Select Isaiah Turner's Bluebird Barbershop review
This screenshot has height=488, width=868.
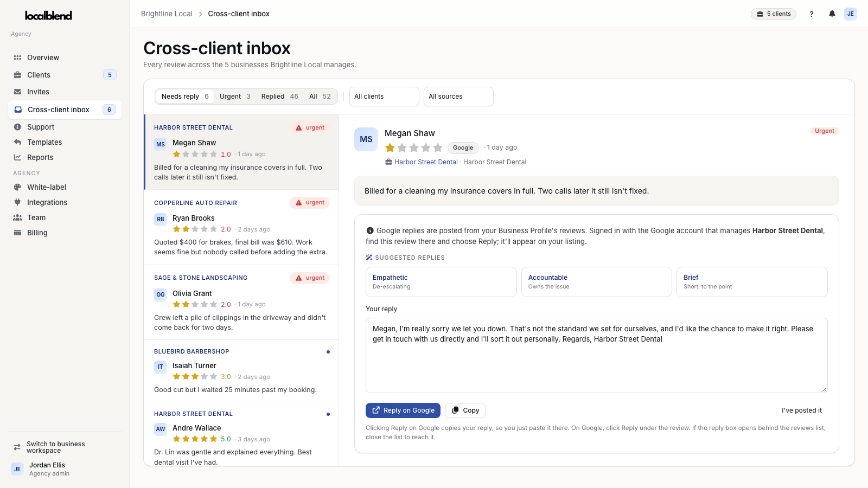click(x=241, y=371)
